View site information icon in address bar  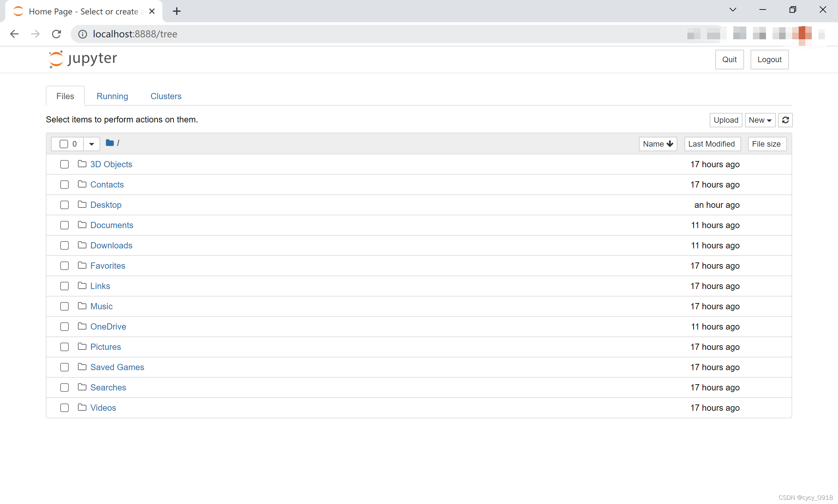click(82, 34)
